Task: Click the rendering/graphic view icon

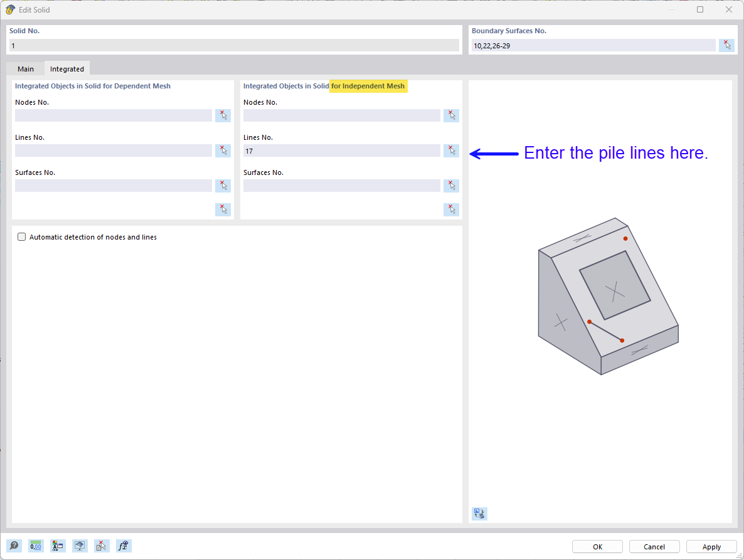Action: click(x=80, y=546)
